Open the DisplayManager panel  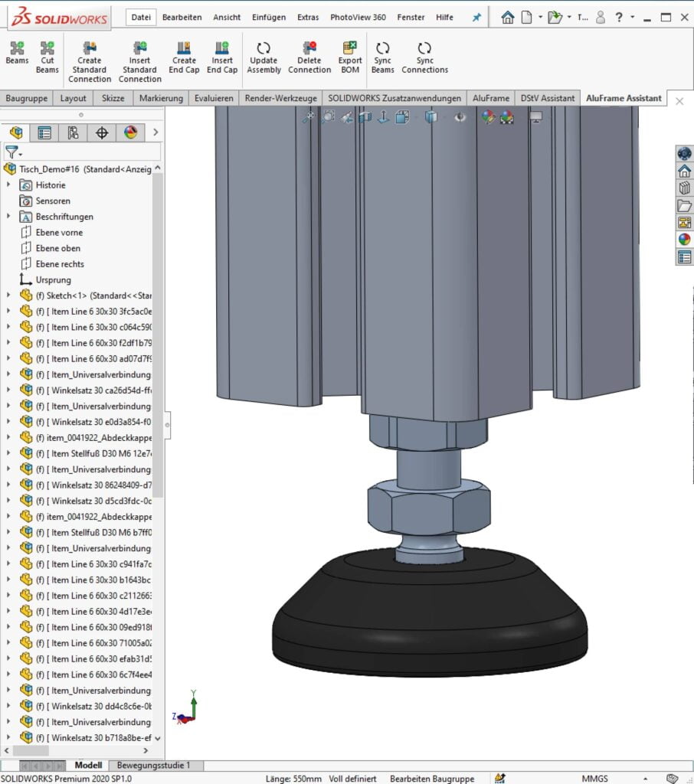[x=130, y=132]
